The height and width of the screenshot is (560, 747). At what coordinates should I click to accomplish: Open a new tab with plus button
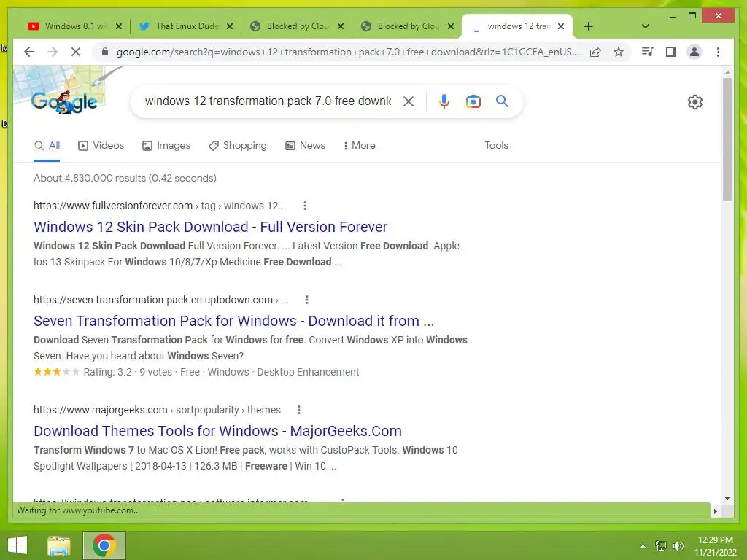click(589, 26)
